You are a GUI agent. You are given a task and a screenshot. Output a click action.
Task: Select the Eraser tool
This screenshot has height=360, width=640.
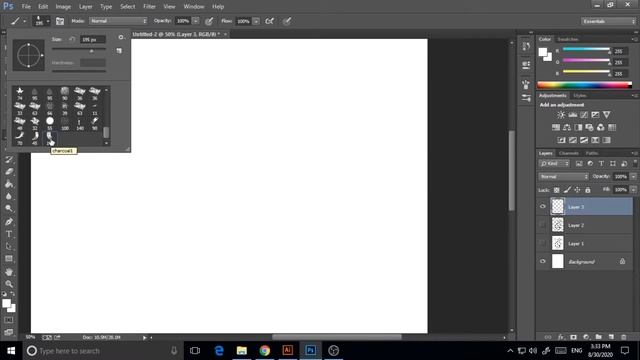[9, 171]
